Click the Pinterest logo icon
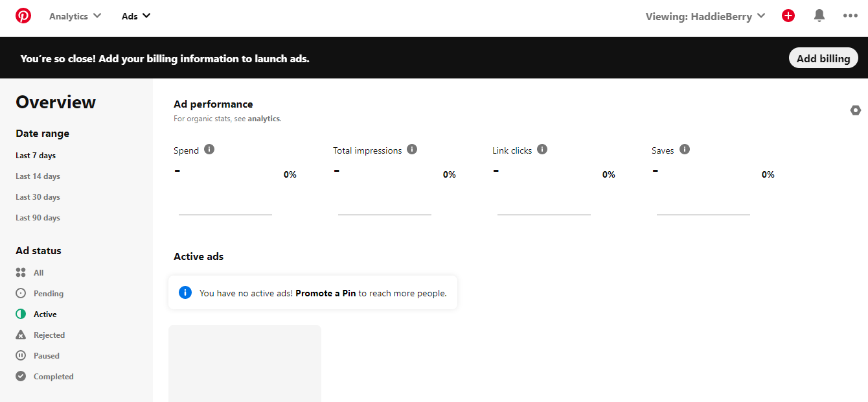 [x=23, y=16]
